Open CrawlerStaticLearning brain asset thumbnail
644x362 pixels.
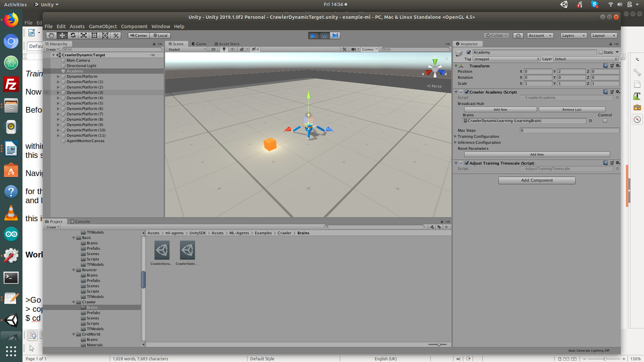click(187, 250)
